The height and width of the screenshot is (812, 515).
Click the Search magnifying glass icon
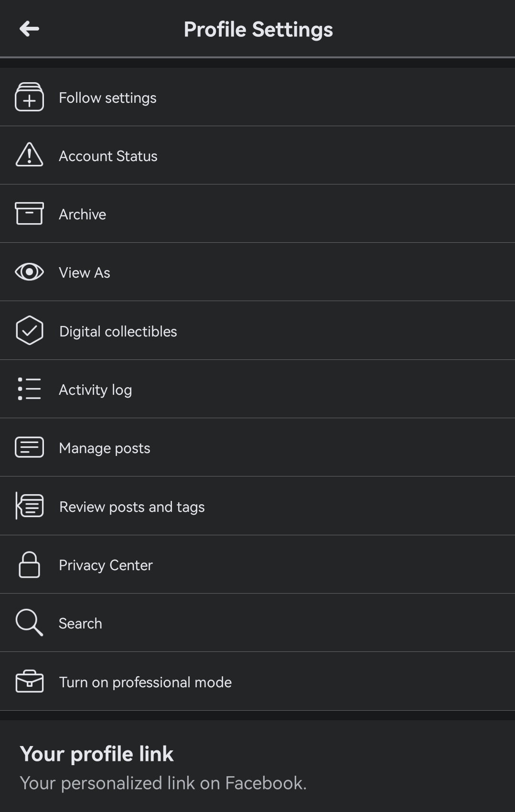(29, 622)
